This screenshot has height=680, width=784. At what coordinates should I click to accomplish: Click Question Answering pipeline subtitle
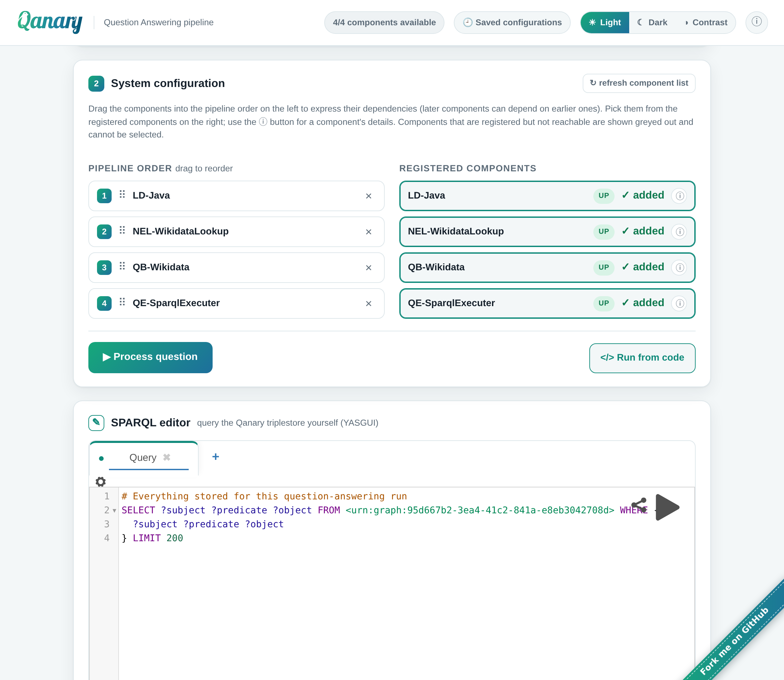click(158, 22)
